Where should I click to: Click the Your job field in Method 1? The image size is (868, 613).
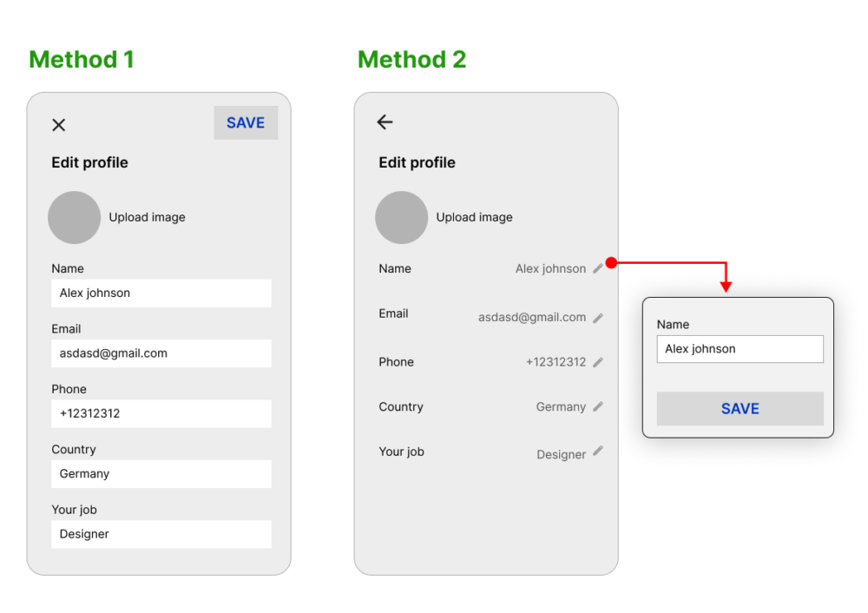click(x=161, y=534)
